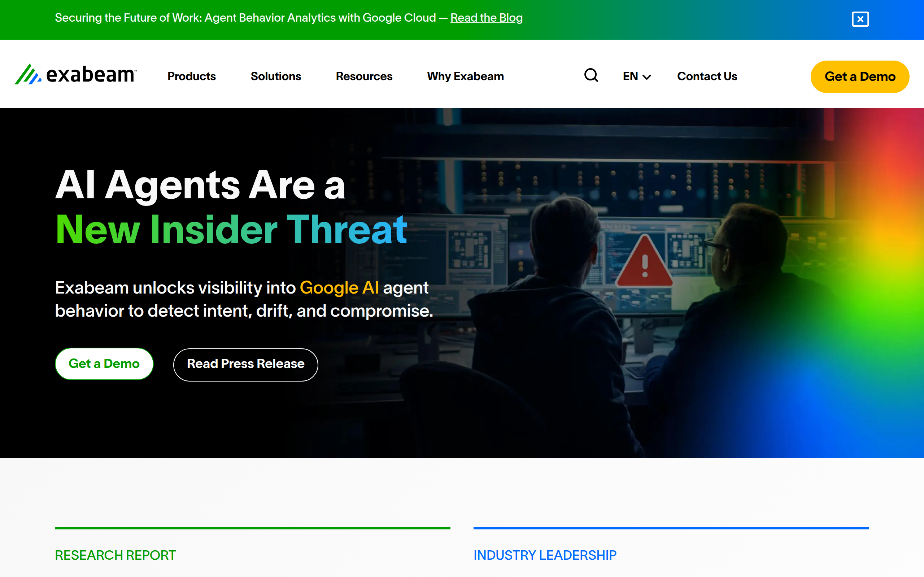Image resolution: width=924 pixels, height=577 pixels.
Task: Open the search magnifier icon
Action: pos(590,75)
